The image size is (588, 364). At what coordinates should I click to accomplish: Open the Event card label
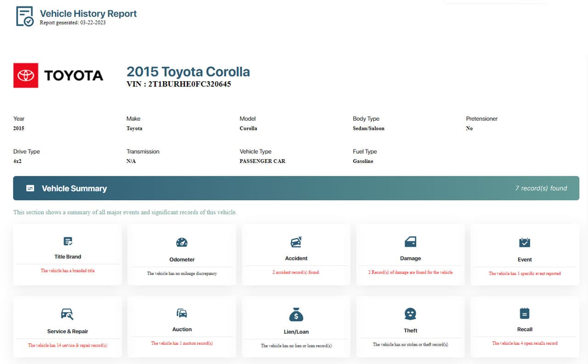(525, 259)
